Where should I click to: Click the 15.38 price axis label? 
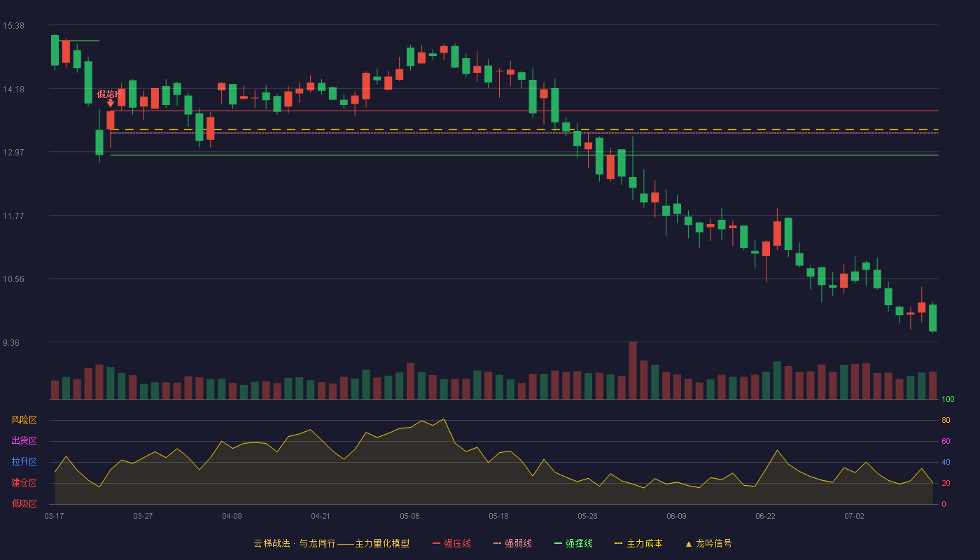[13, 26]
